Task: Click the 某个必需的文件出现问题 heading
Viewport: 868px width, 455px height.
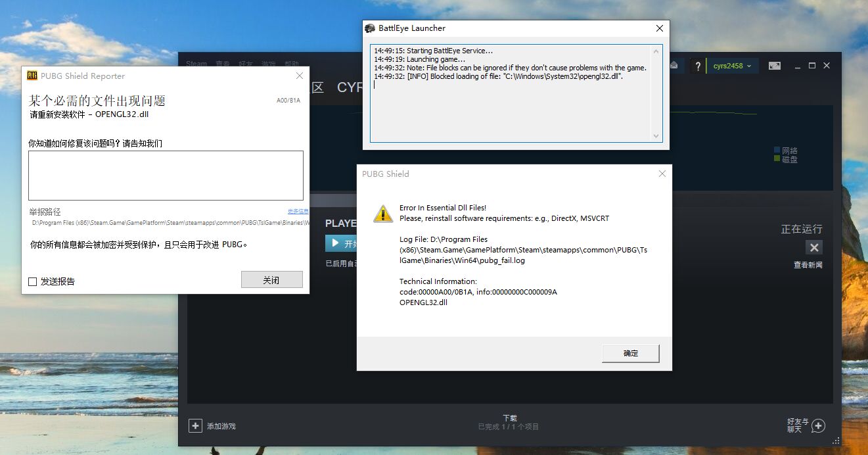Action: pyautogui.click(x=97, y=101)
